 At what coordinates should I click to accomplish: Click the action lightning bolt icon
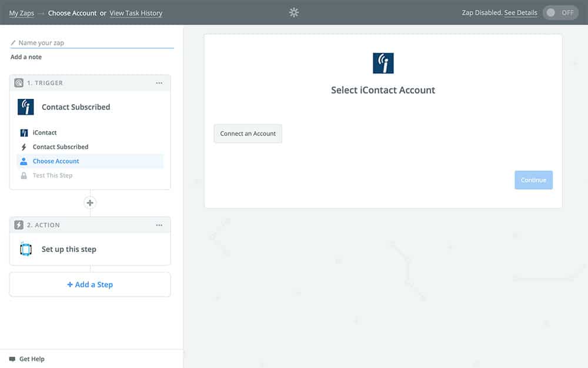(x=19, y=225)
